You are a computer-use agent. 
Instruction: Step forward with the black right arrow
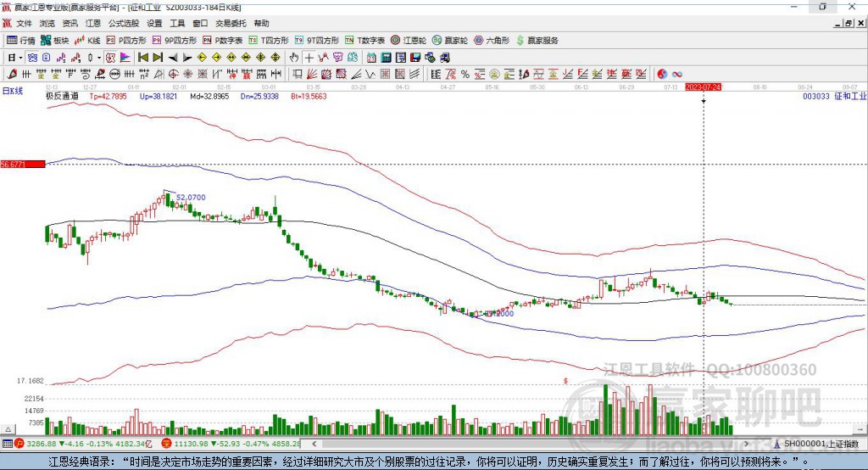tap(187, 58)
